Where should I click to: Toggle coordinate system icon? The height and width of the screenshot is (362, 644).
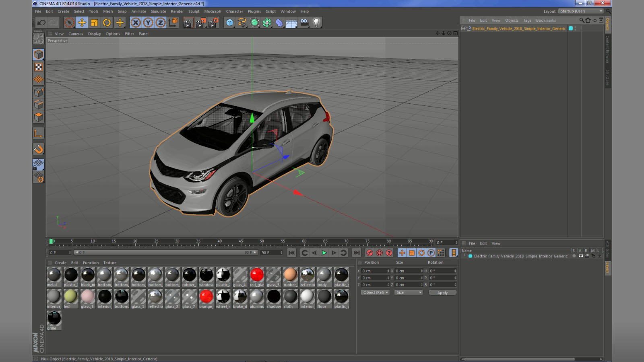(x=173, y=23)
